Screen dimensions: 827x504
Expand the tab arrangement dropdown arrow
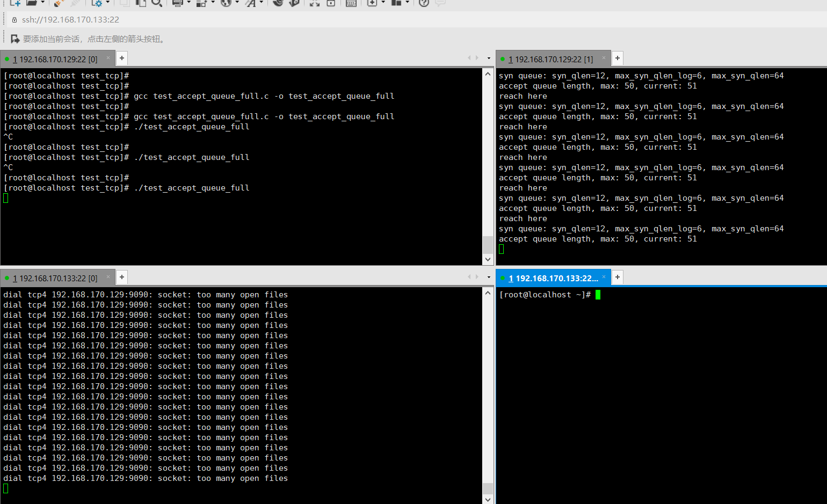(407, 3)
